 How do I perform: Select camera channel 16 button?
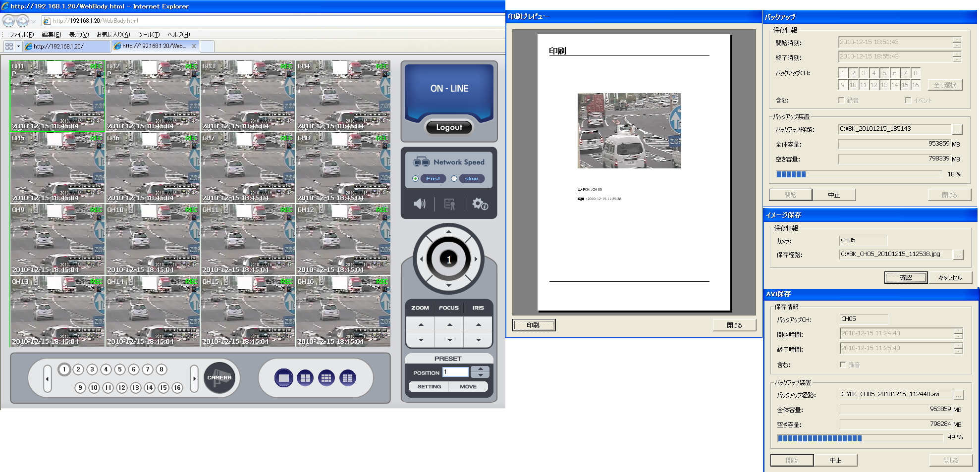pos(177,387)
